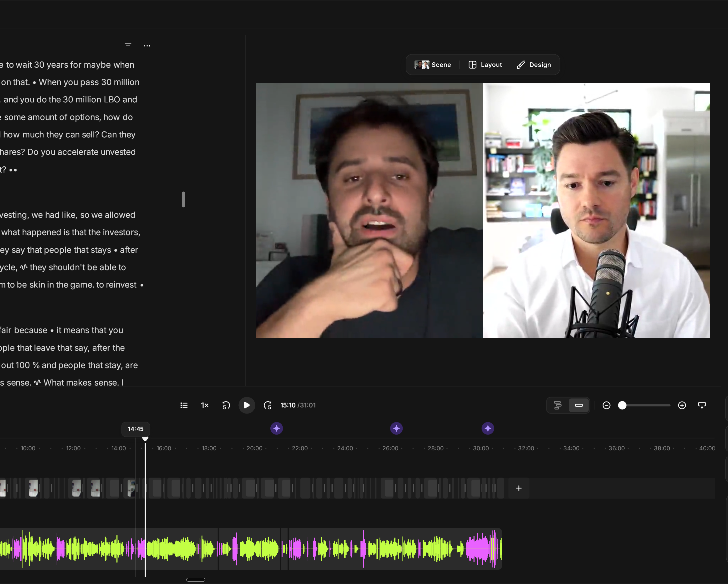Viewport: 728px width, 584px height.
Task: Change the 1× playback speed
Action: (x=205, y=405)
